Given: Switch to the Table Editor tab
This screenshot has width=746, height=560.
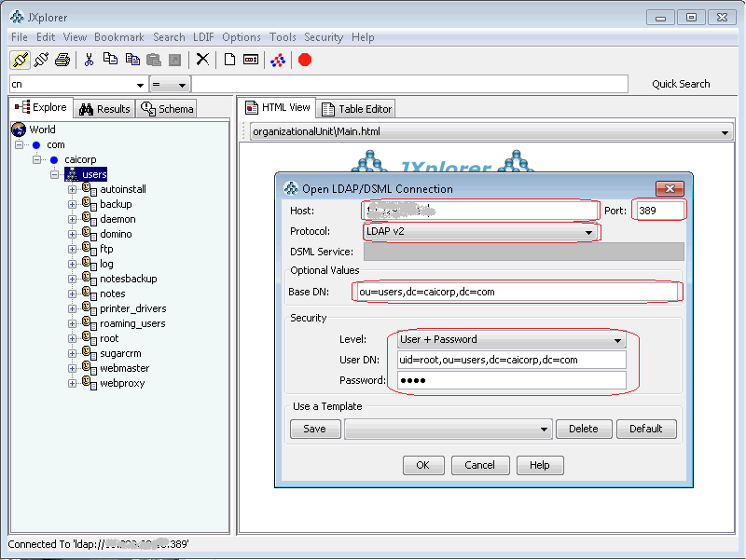Looking at the screenshot, I should point(356,109).
